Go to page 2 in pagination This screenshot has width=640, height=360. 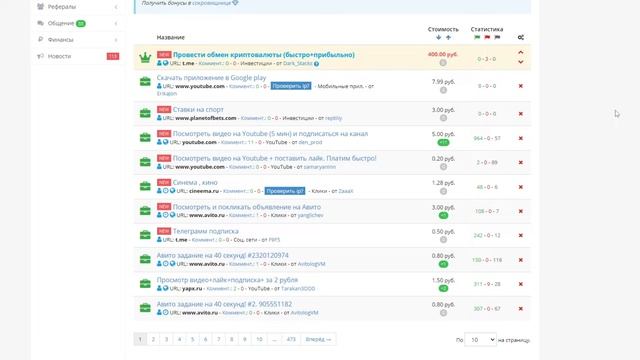click(153, 339)
